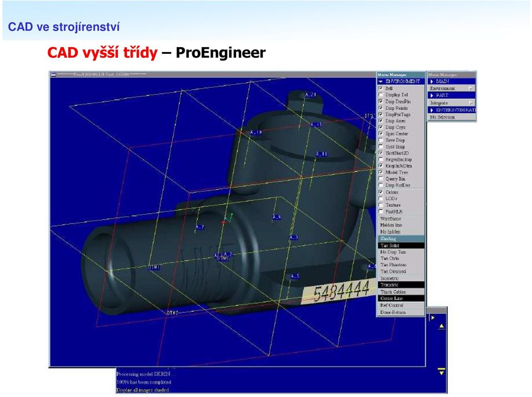Select the No Selection menu entry
This screenshot has width=532, height=397.
pos(452,117)
